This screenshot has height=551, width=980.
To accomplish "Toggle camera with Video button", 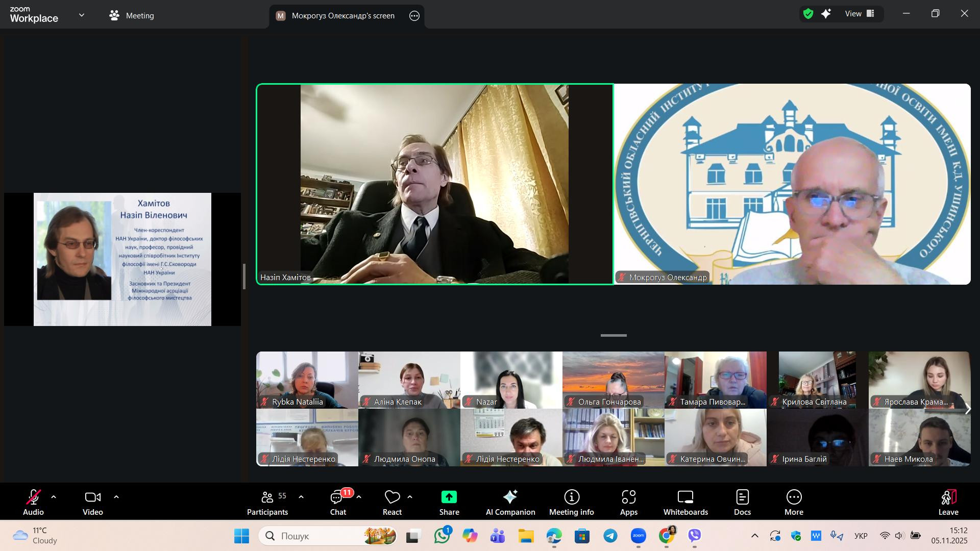I will coord(93,503).
